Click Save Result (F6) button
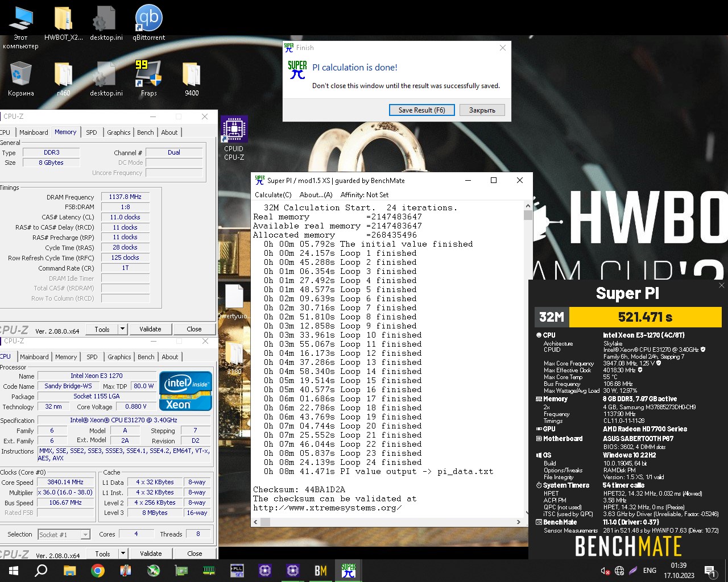 422,110
